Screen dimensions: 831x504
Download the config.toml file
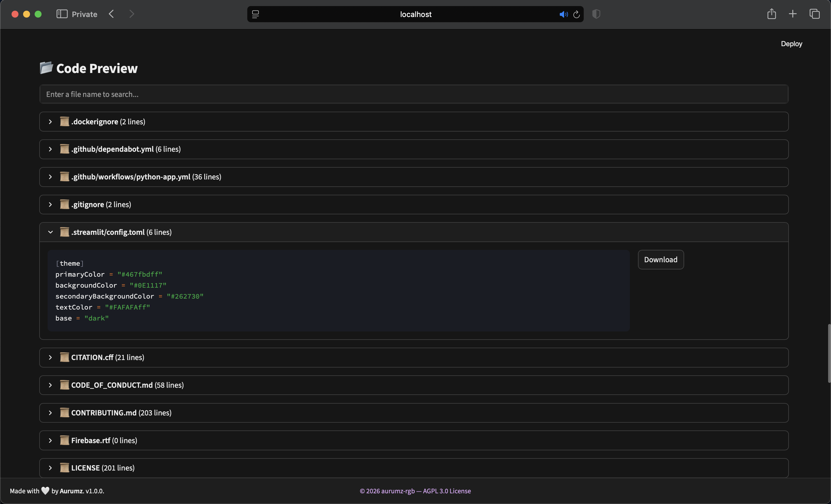661,260
